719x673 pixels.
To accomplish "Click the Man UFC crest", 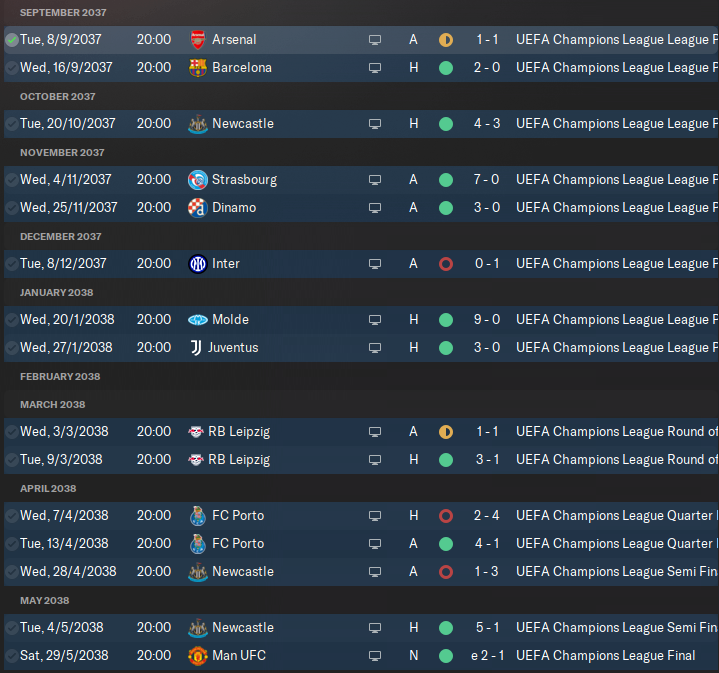I will pyautogui.click(x=198, y=656).
